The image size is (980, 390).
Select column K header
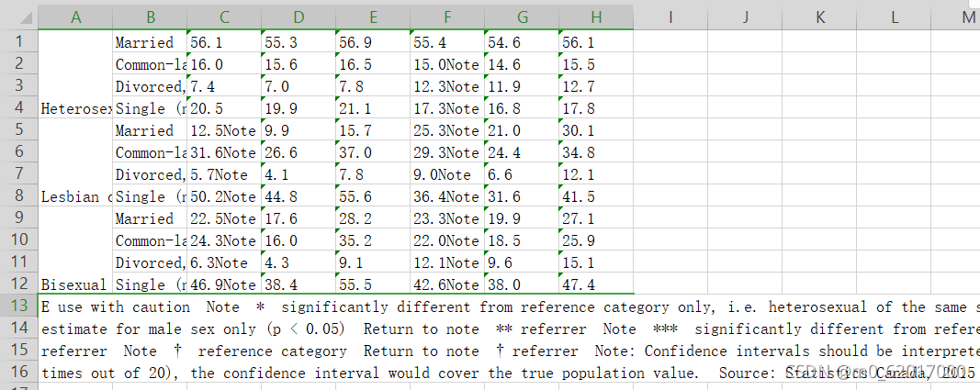[819, 17]
